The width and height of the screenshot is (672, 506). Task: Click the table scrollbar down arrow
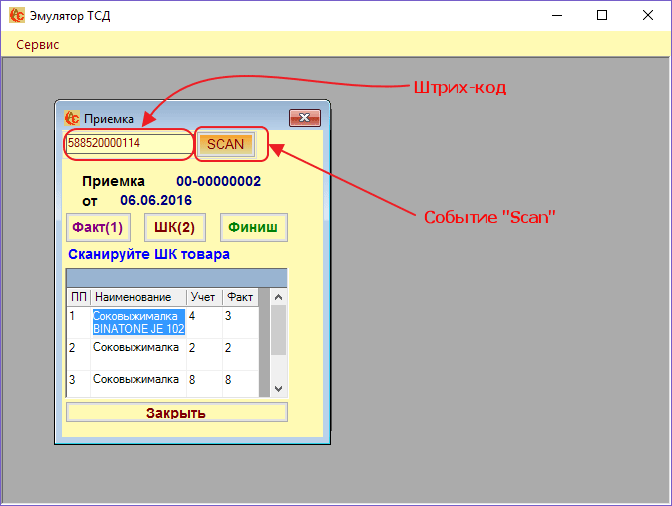[278, 388]
